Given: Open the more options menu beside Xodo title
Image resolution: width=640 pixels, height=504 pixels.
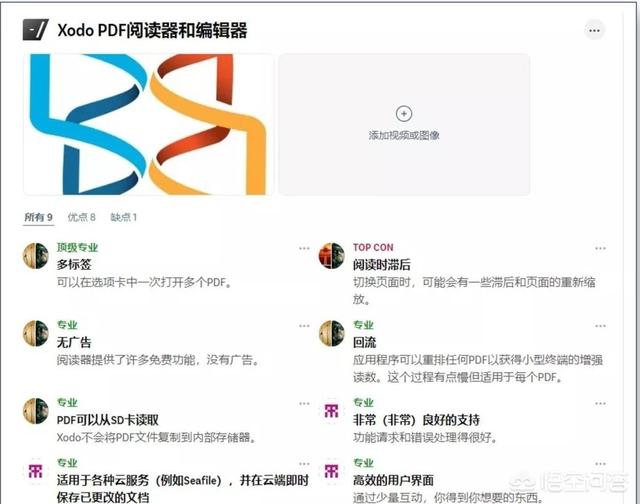Looking at the screenshot, I should click(594, 30).
